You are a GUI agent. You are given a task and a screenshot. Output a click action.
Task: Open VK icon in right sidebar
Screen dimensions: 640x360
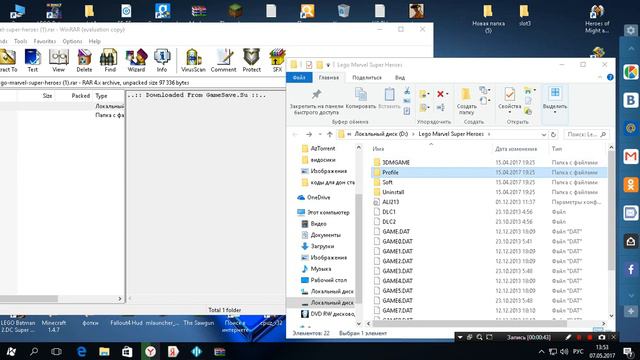[631, 100]
